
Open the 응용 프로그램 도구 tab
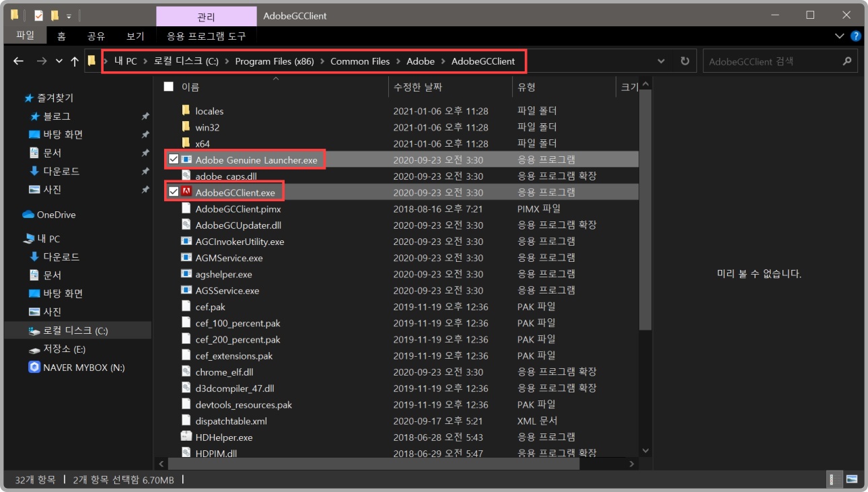pos(207,36)
